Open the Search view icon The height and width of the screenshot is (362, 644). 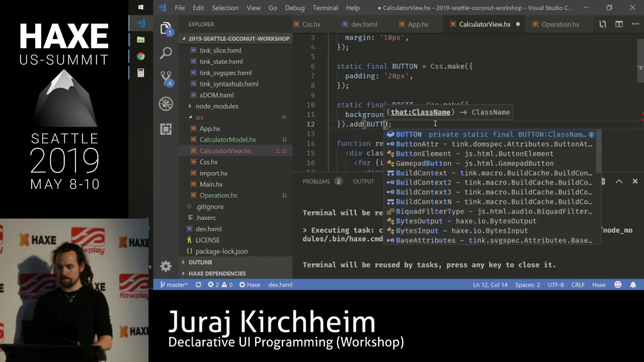(x=166, y=53)
